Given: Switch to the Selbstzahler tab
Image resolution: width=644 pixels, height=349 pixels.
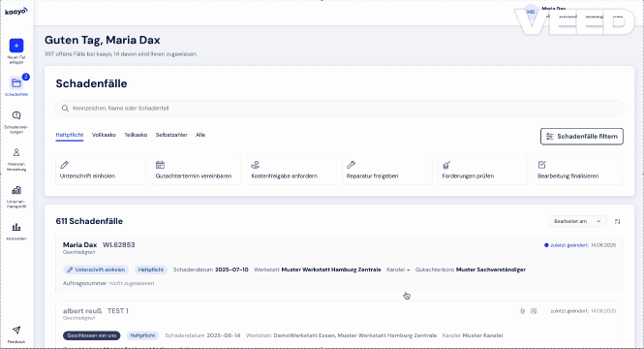Looking at the screenshot, I should [171, 135].
